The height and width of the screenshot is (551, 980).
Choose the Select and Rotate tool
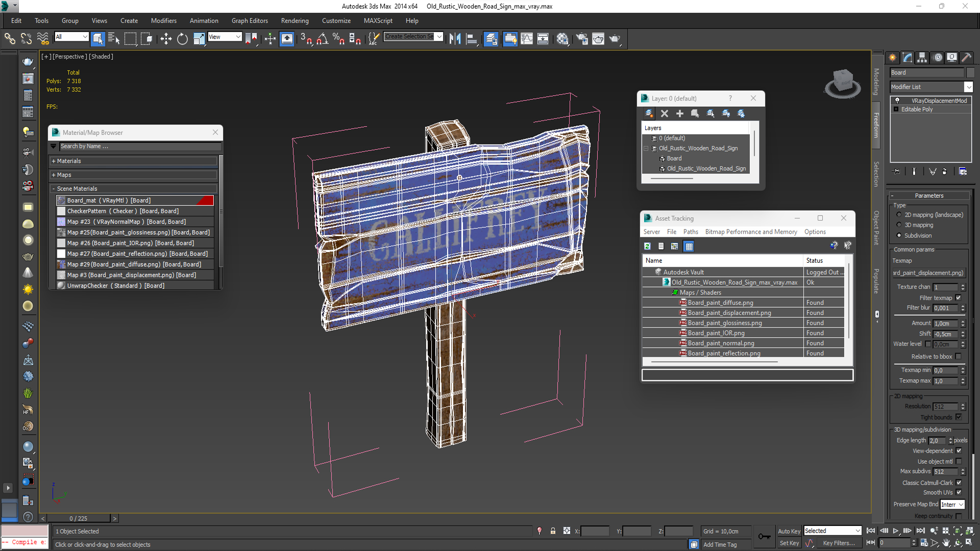click(182, 39)
